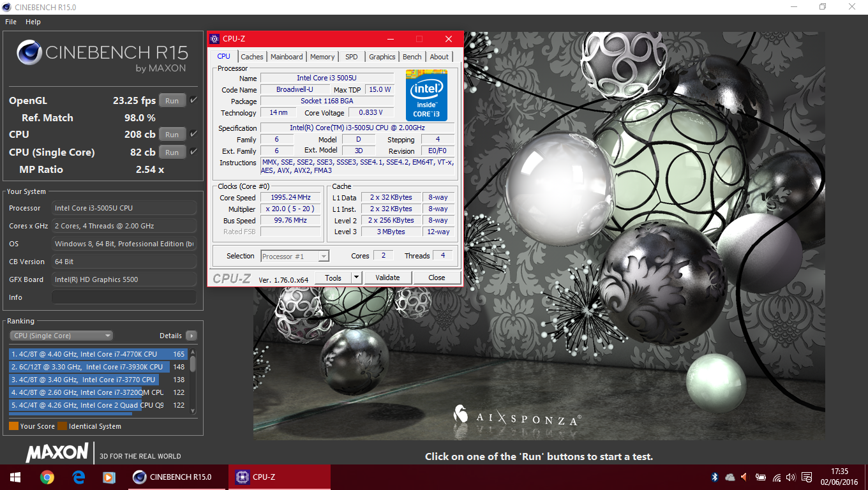Click the Multiplier value x 20.0
Viewport: 868px width, 490px height.
[x=291, y=209]
